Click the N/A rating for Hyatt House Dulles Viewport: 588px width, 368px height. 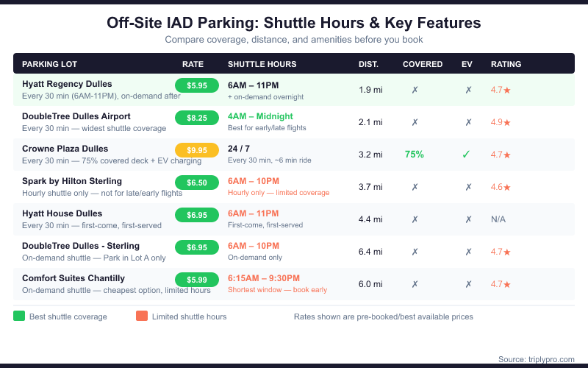click(x=498, y=219)
